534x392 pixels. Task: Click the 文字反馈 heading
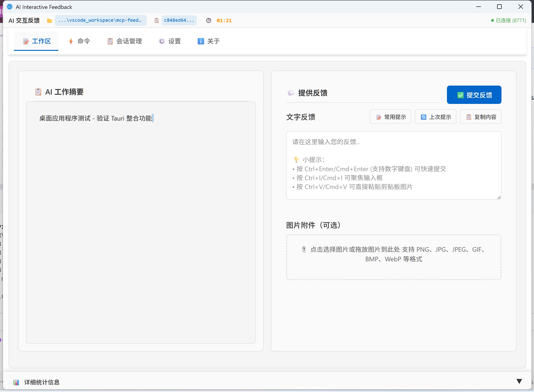301,117
